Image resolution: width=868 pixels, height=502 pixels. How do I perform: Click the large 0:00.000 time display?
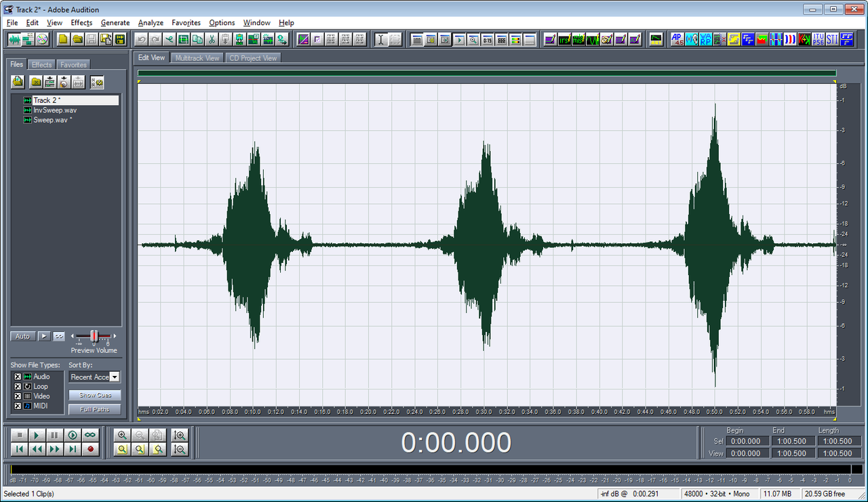[456, 442]
